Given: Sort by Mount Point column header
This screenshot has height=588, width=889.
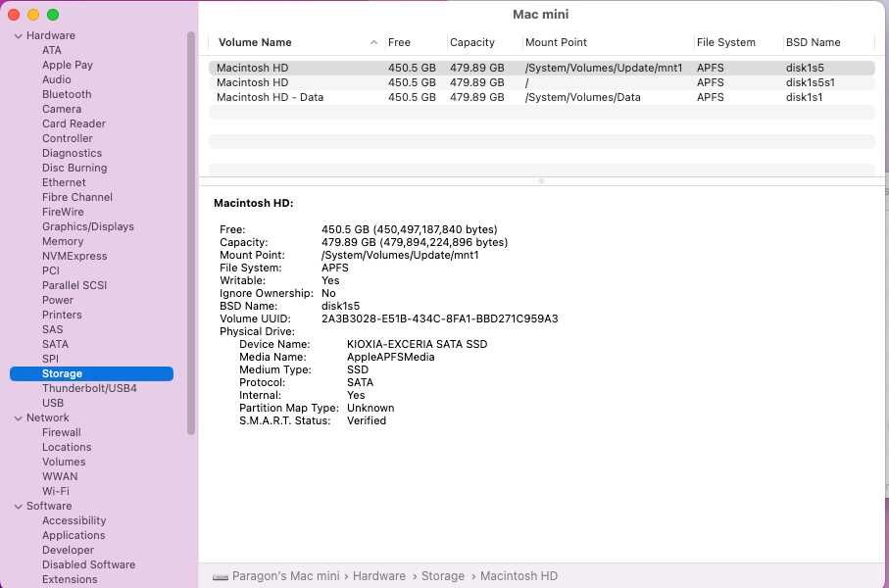Looking at the screenshot, I should (556, 42).
